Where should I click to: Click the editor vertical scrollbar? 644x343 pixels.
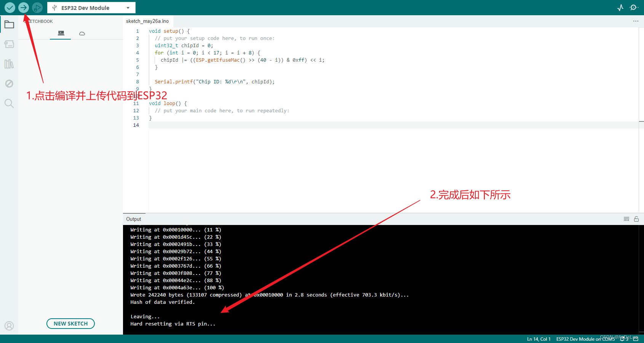pos(641,120)
